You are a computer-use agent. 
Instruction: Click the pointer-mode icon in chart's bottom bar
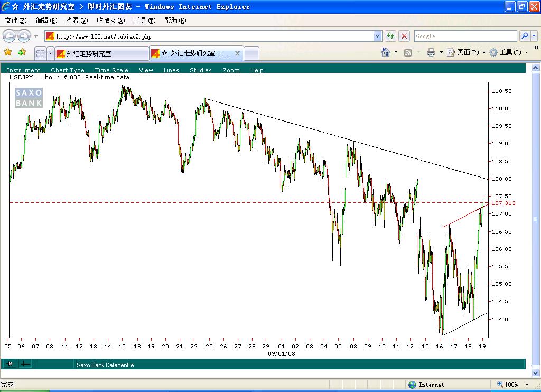(x=10, y=363)
